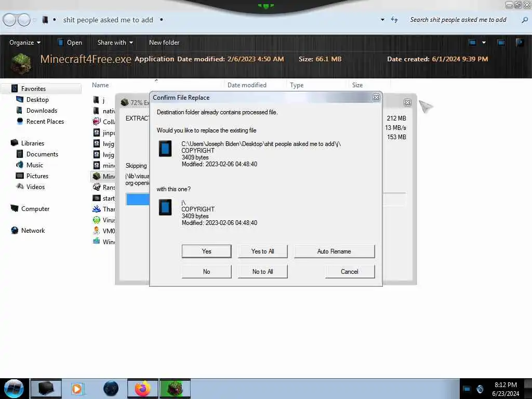Click the taskbar clock
This screenshot has height=399, width=532.
click(506, 389)
